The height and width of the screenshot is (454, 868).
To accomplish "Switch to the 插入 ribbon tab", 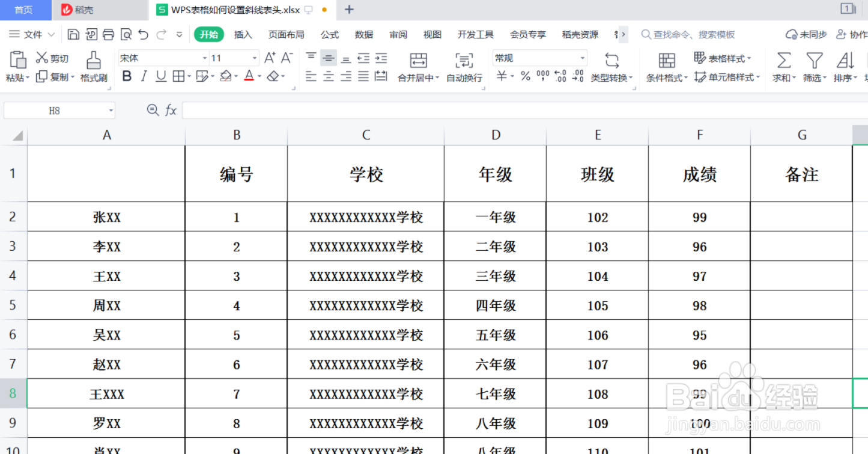I will (243, 34).
